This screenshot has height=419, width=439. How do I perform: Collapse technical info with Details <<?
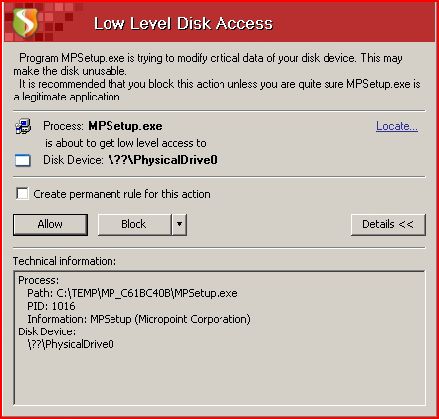coord(388,224)
